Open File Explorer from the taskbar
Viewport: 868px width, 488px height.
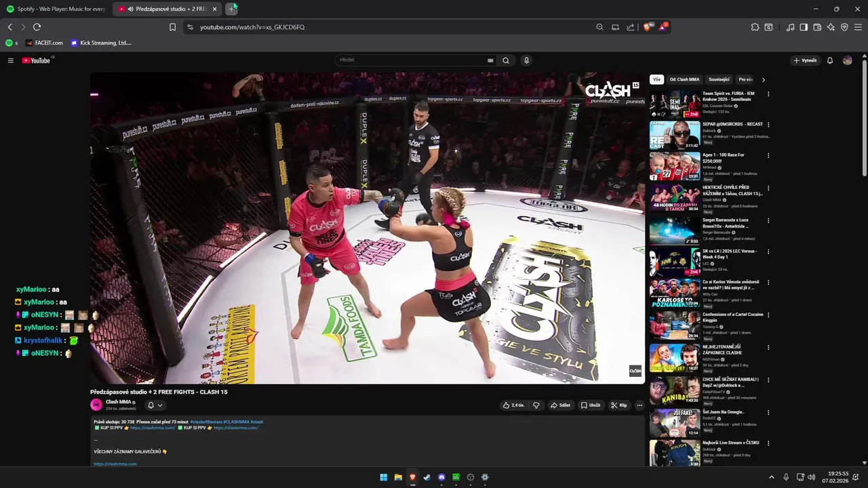(398, 477)
